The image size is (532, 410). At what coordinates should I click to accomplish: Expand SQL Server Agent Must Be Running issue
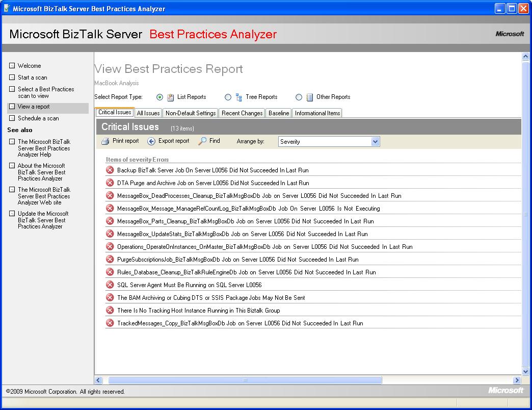pos(190,285)
